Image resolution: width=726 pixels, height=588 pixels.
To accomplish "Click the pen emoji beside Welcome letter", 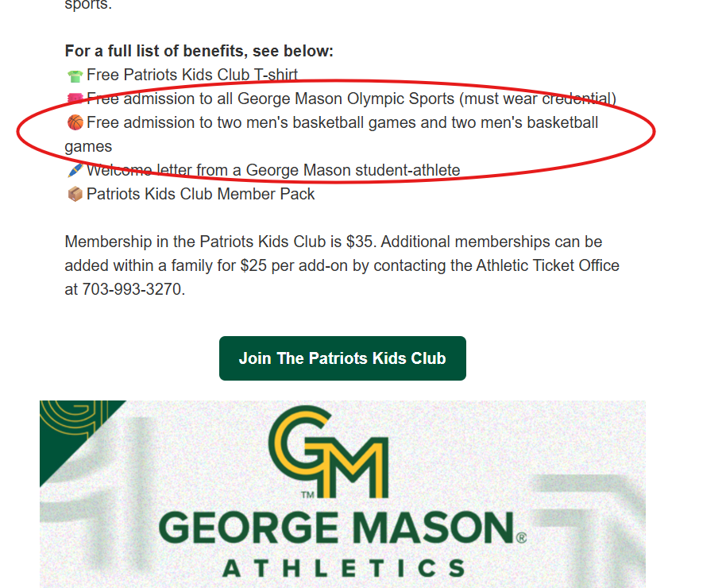I will click(x=75, y=170).
